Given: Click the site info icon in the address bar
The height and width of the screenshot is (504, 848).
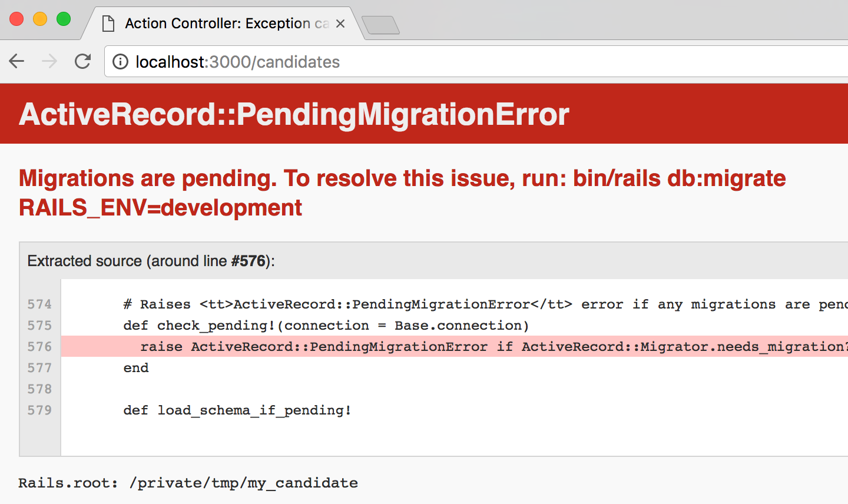Looking at the screenshot, I should click(120, 62).
